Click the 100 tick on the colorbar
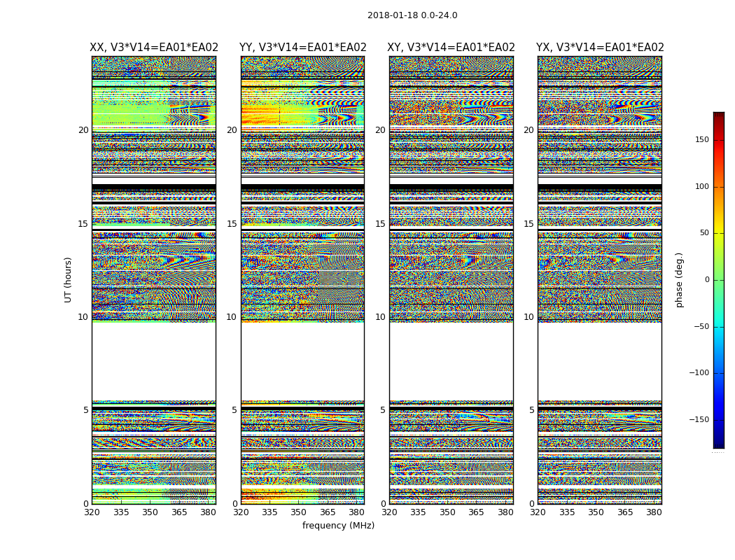The image size is (735, 560). click(702, 186)
